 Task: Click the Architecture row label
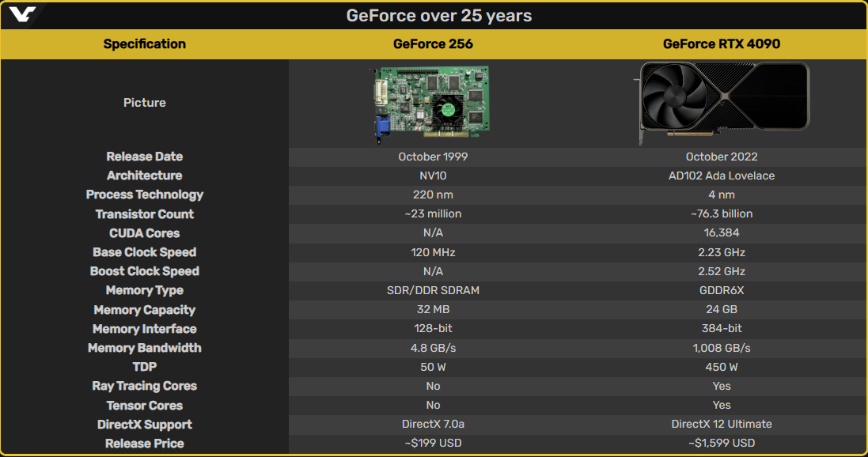click(x=145, y=176)
